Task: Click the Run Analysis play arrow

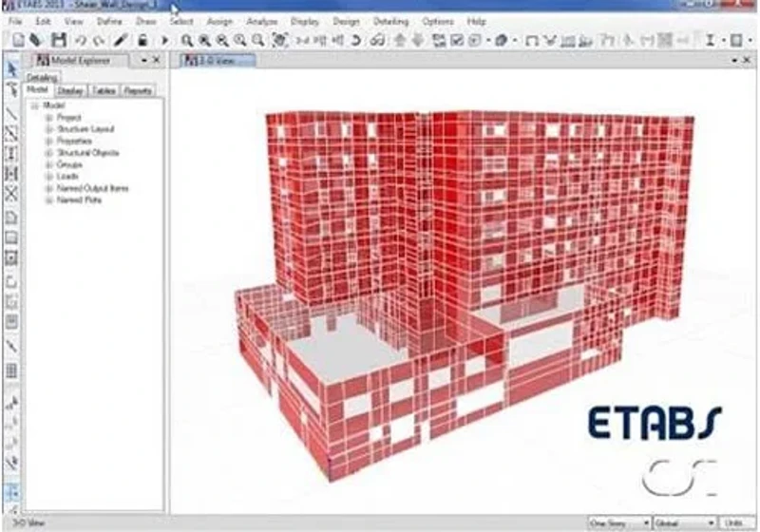Action: pos(164,41)
